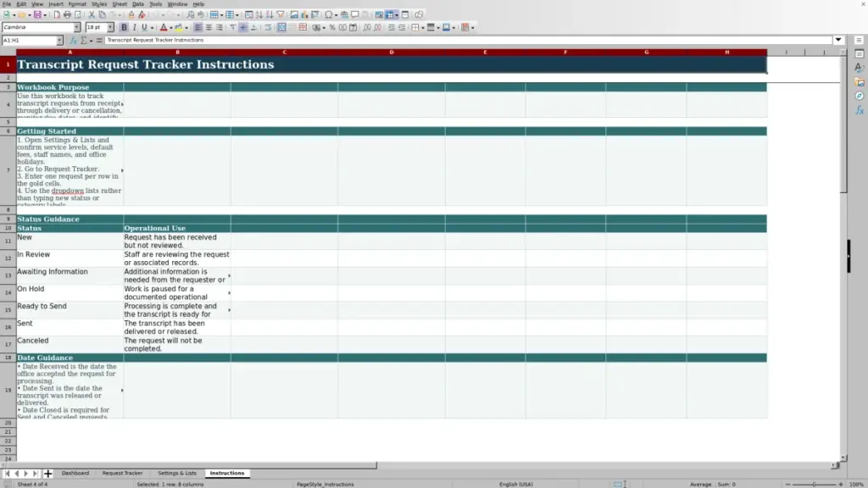Open the Borders dropdown arrow
The image size is (868, 488).
click(x=423, y=27)
